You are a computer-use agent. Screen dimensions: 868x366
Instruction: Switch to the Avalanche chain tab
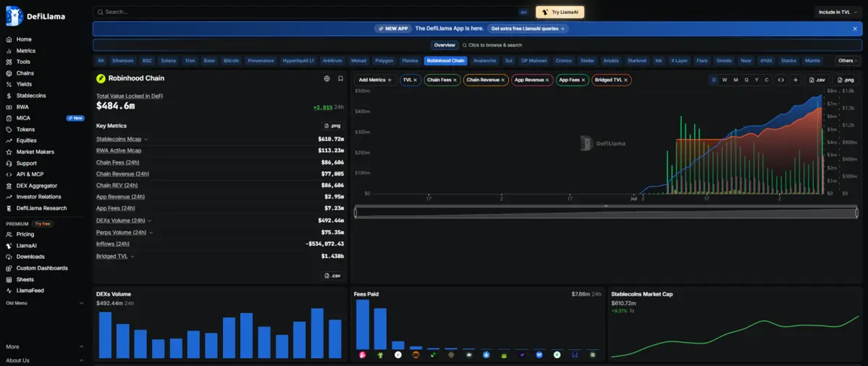[485, 61]
